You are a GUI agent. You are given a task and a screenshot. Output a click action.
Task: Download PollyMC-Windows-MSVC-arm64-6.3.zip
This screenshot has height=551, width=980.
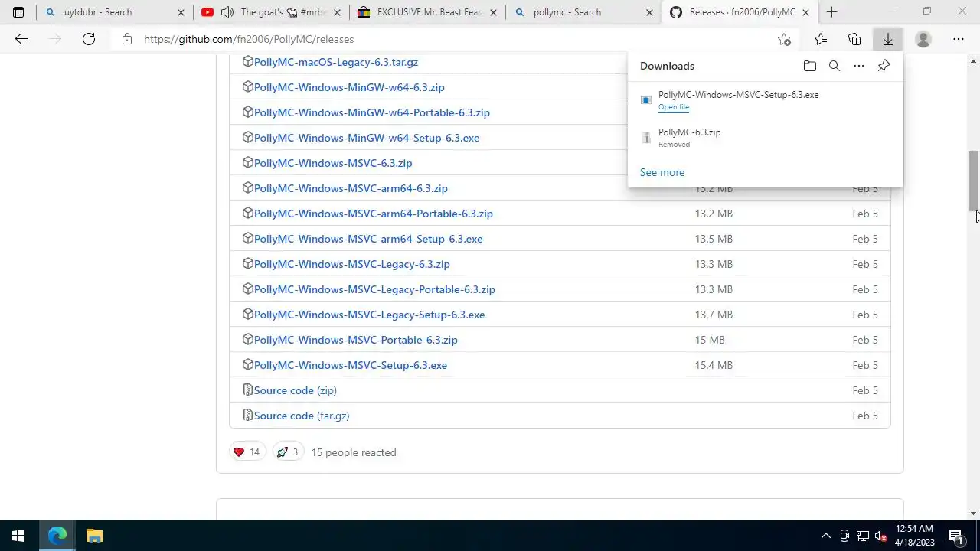click(x=351, y=188)
